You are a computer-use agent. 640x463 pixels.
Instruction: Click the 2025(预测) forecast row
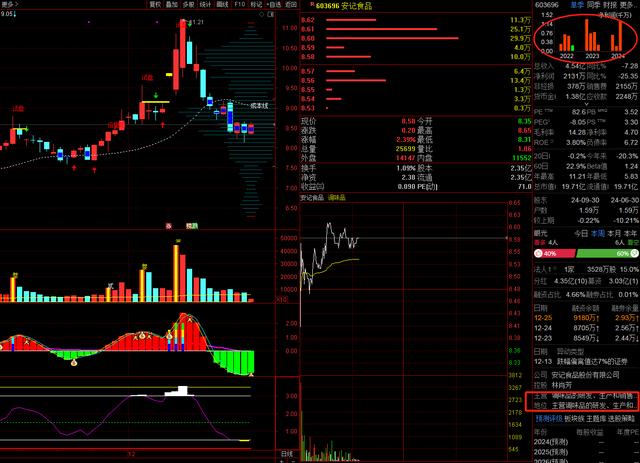point(586,452)
